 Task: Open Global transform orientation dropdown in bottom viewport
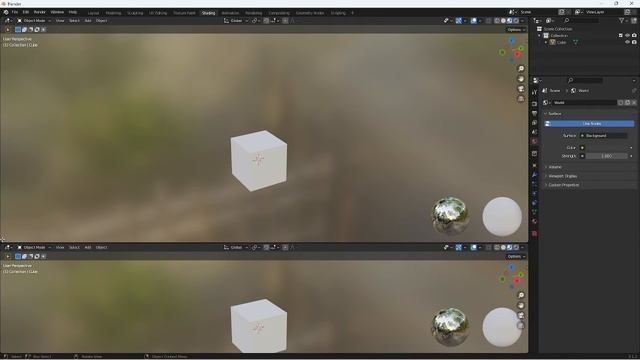(236, 247)
